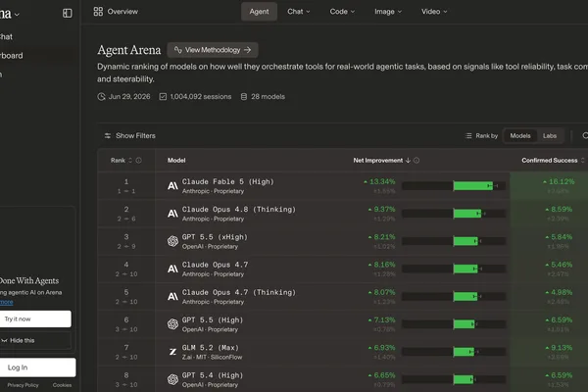588x392 pixels.
Task: Select GPT 5.5 (xHigh) model name
Action: (215, 237)
